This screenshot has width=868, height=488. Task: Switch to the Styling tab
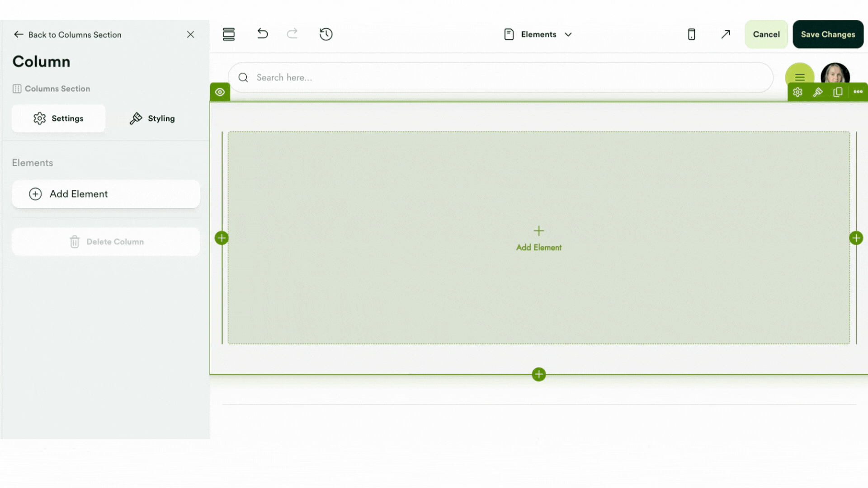point(152,118)
